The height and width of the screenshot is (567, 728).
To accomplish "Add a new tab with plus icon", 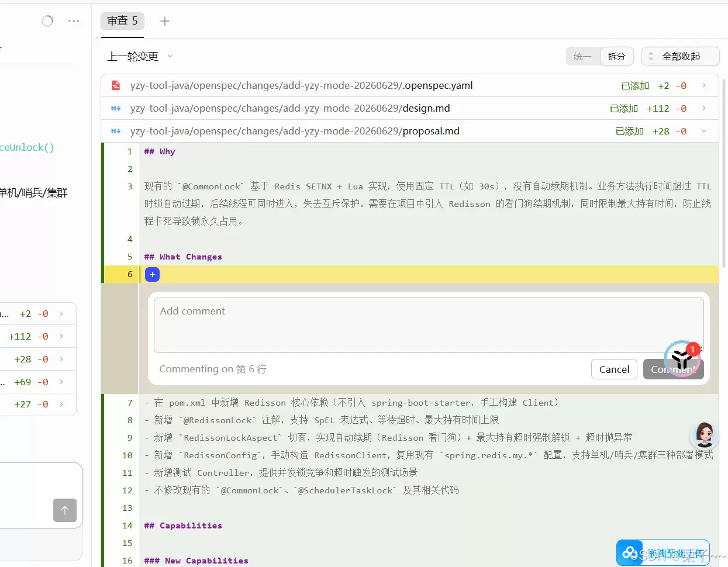I will pyautogui.click(x=165, y=21).
